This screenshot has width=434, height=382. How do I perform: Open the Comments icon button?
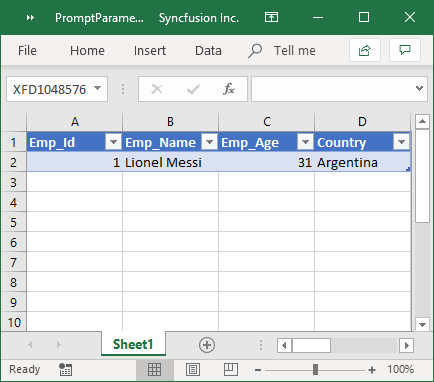[405, 50]
